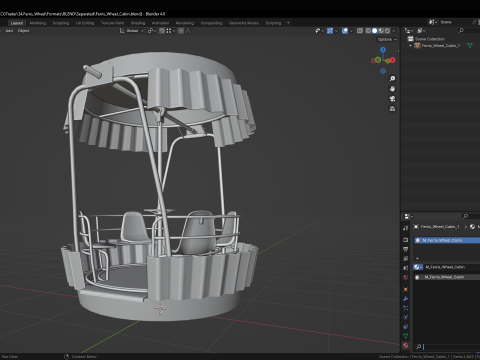480x360 pixels.
Task: Open the Modifiers properties wrench tab
Action: (x=405, y=299)
